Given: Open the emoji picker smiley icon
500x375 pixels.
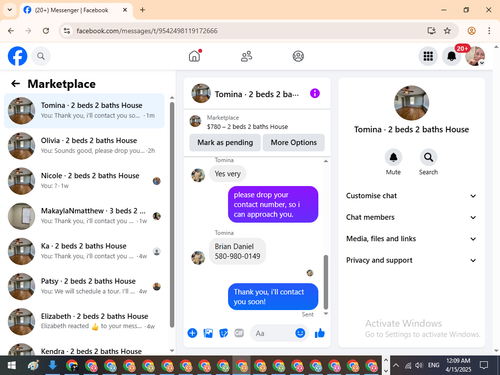Looking at the screenshot, I should 300,333.
